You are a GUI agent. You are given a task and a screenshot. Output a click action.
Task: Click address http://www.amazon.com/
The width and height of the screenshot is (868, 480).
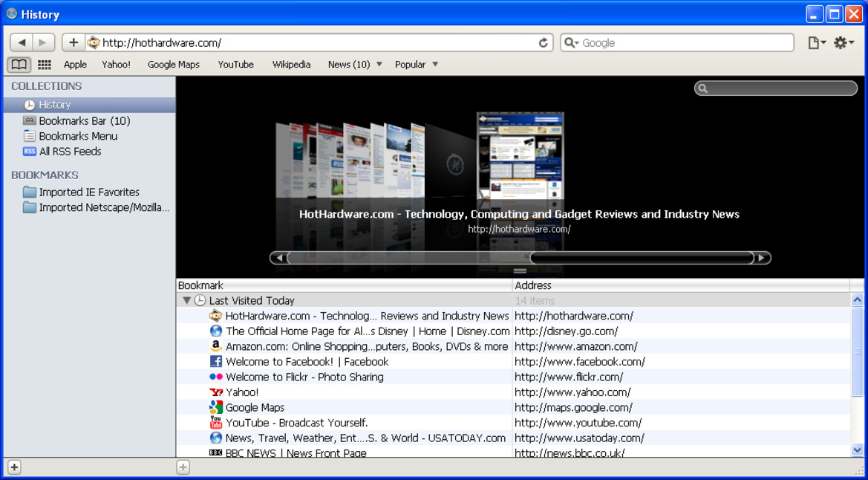(x=575, y=346)
